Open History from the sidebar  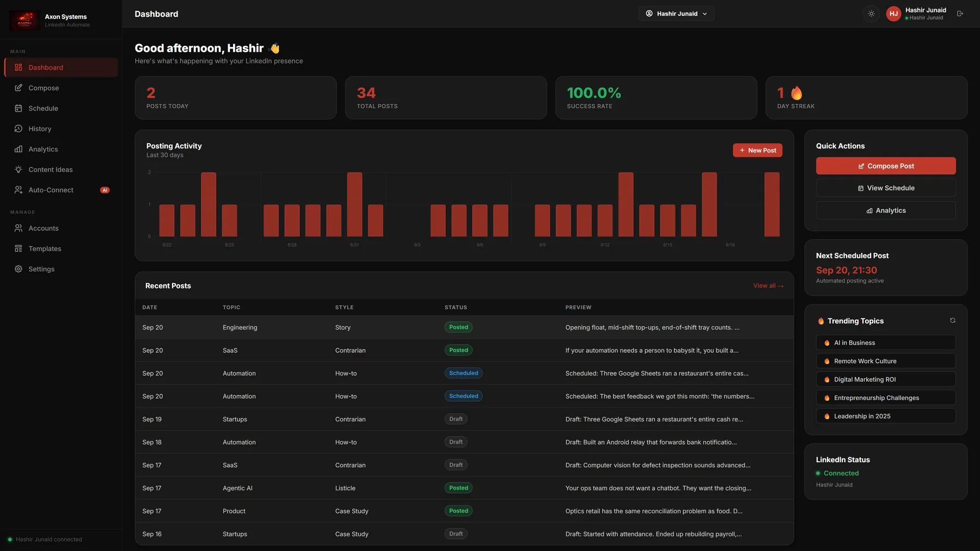(x=61, y=128)
